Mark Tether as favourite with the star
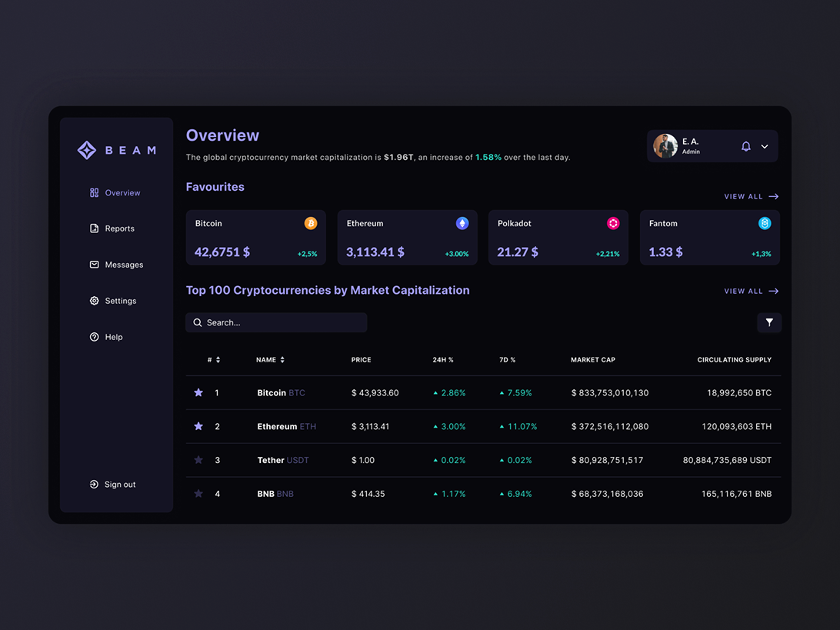Viewport: 840px width, 630px height. (x=198, y=460)
